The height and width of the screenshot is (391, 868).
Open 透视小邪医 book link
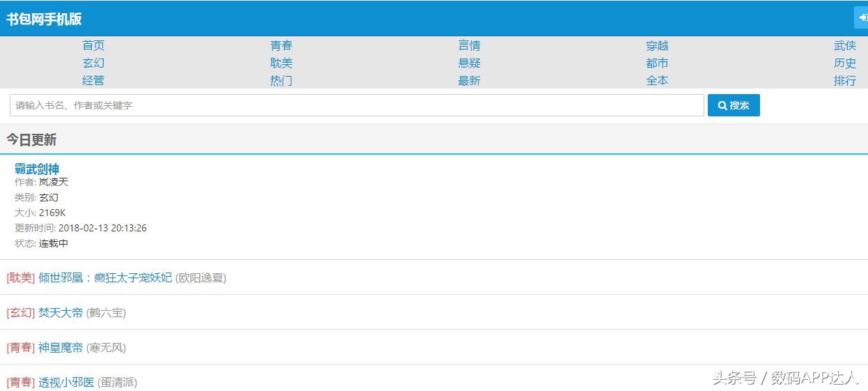[x=66, y=382]
